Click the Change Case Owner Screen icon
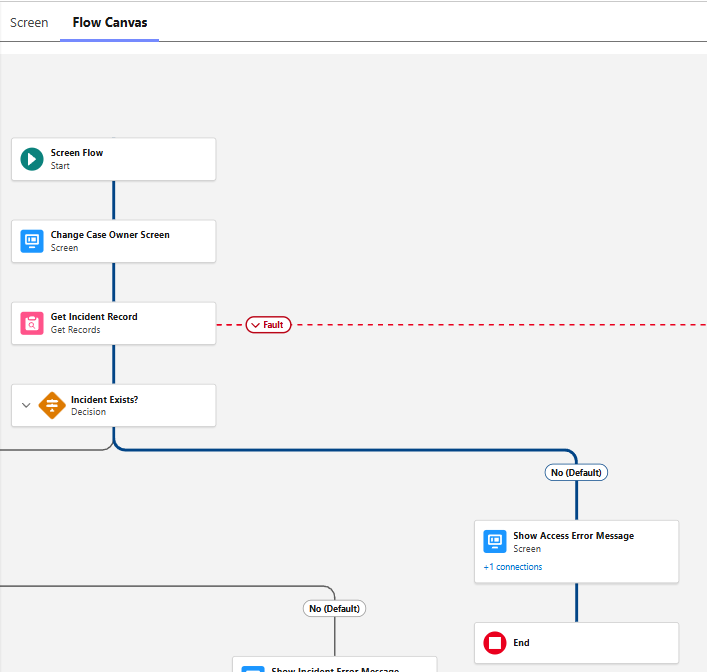 [x=32, y=241]
